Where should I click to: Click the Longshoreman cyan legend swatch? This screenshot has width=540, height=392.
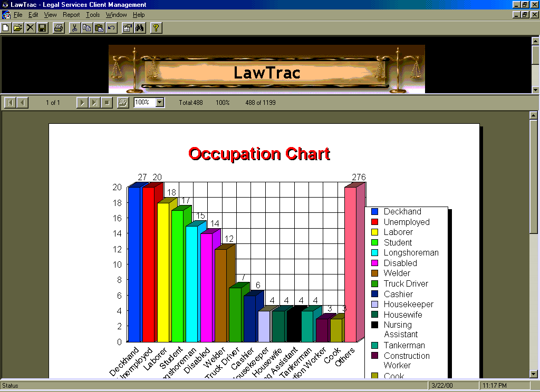(x=375, y=252)
